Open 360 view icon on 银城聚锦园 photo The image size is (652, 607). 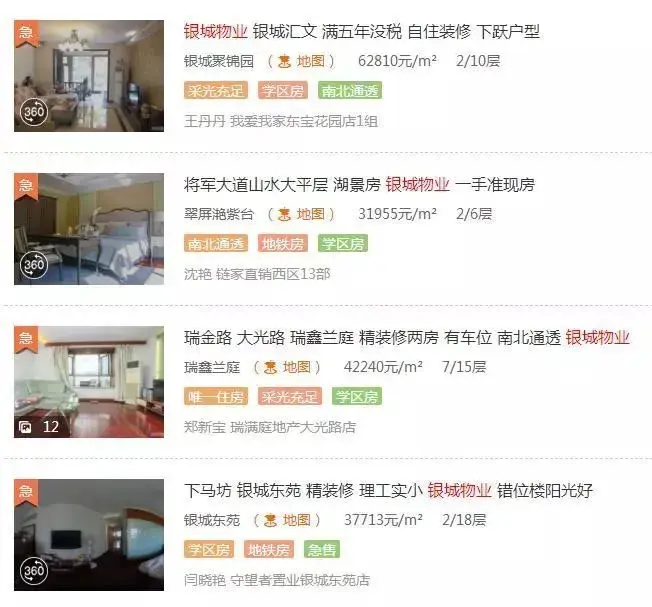34,112
